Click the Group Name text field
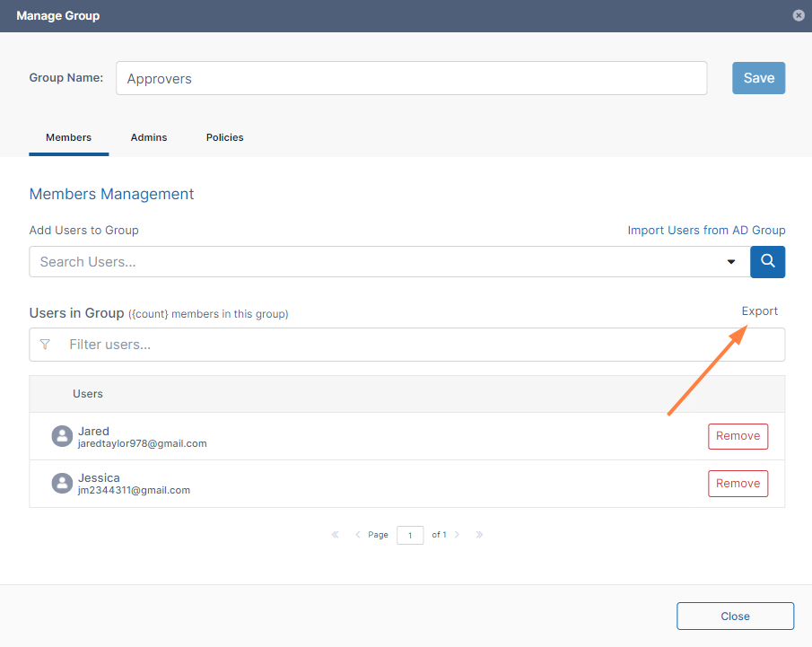The width and height of the screenshot is (812, 647). 411,78
